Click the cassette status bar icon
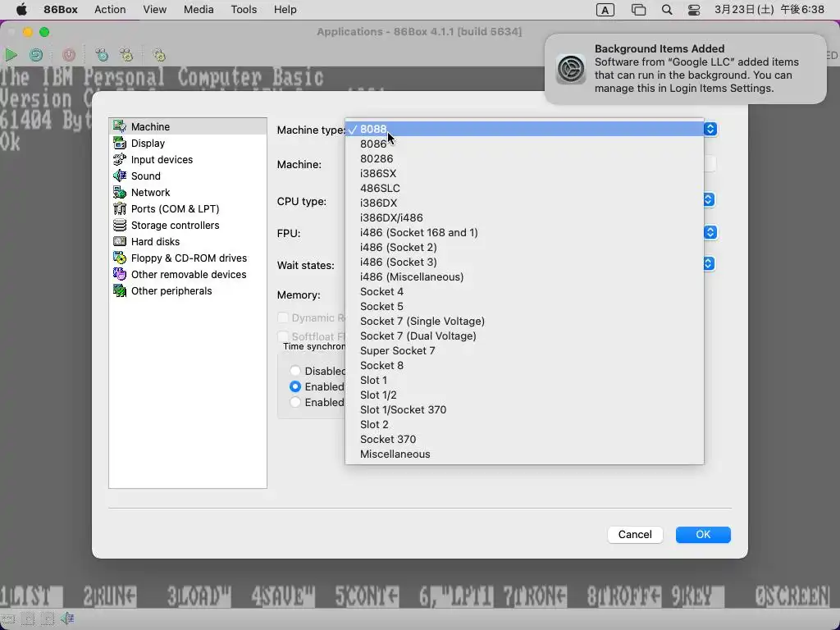Screen dimensions: 840x630 point(7,619)
